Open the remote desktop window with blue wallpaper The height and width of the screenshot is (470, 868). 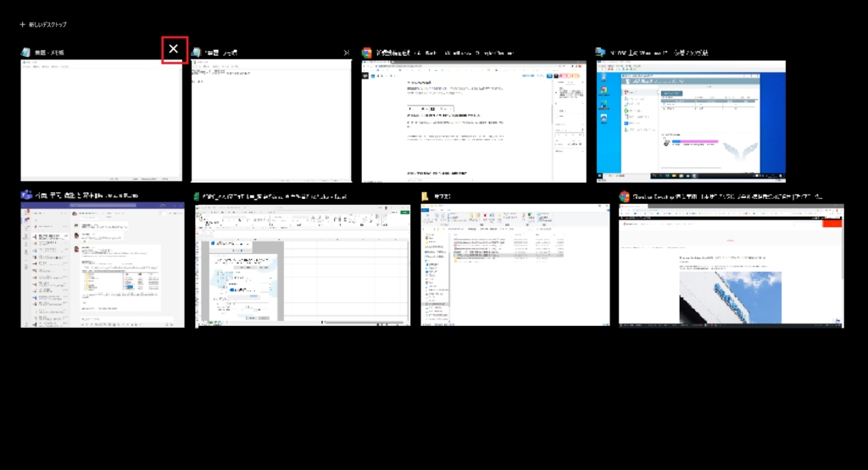coord(691,121)
